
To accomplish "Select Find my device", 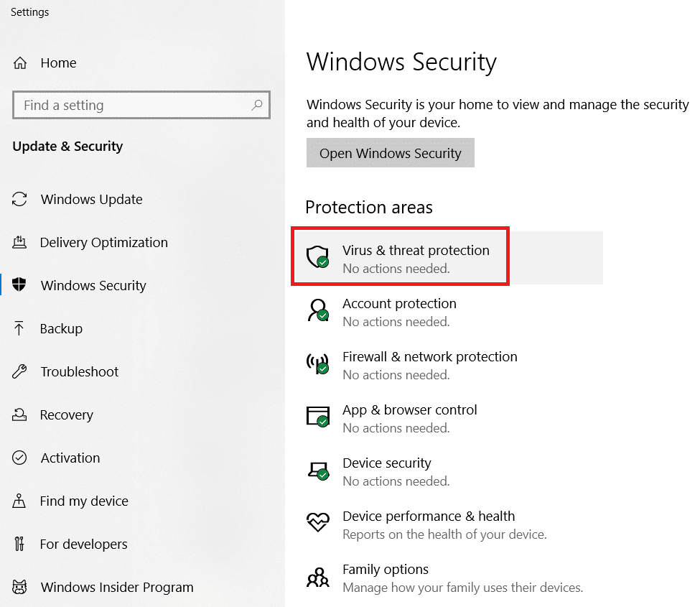I will (x=84, y=501).
